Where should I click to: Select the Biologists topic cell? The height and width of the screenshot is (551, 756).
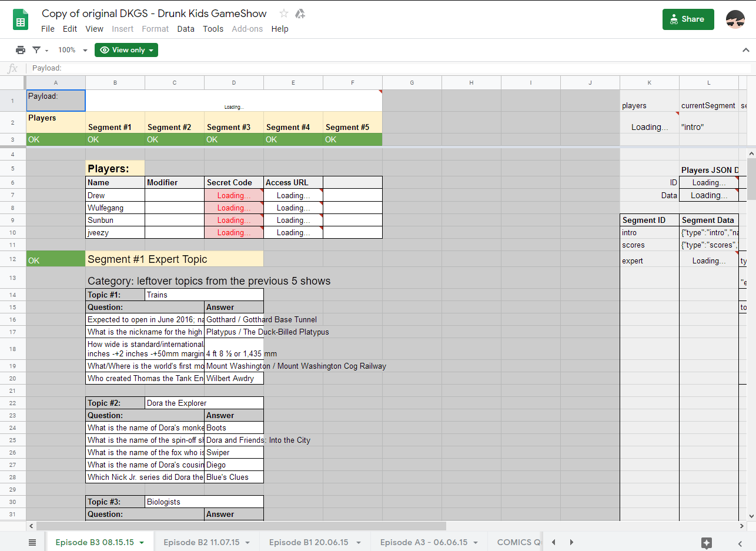204,502
